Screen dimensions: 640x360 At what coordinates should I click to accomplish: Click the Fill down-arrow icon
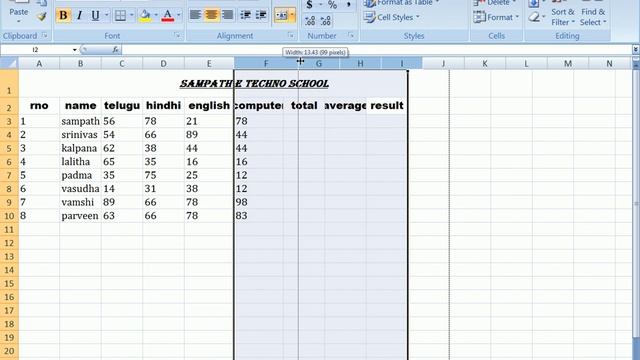pyautogui.click(x=534, y=4)
